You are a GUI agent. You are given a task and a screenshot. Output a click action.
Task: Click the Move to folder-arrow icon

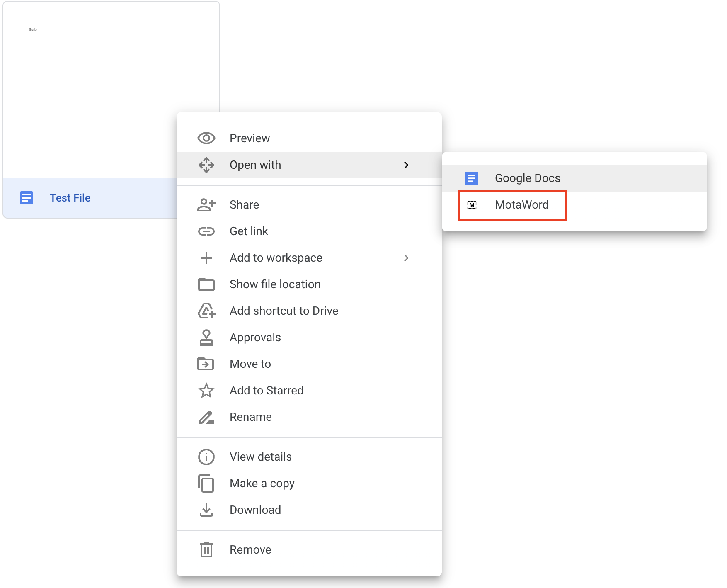pyautogui.click(x=206, y=364)
